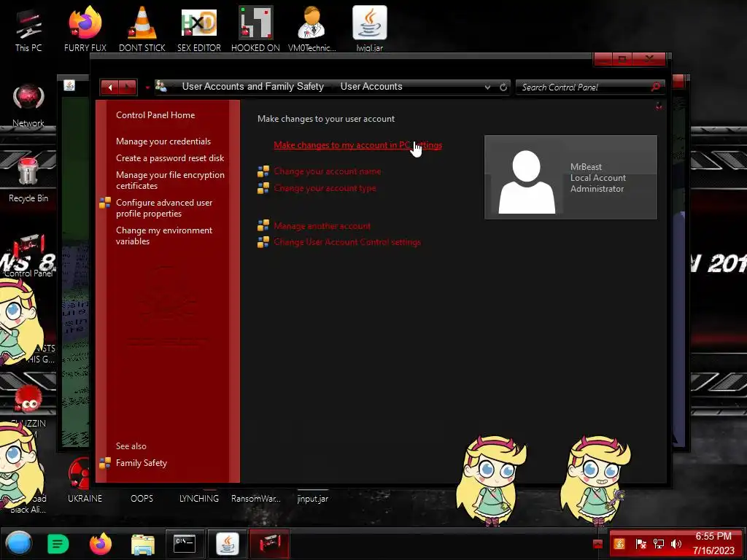747x560 pixels.
Task: Click Manage another account
Action: pyautogui.click(x=322, y=226)
